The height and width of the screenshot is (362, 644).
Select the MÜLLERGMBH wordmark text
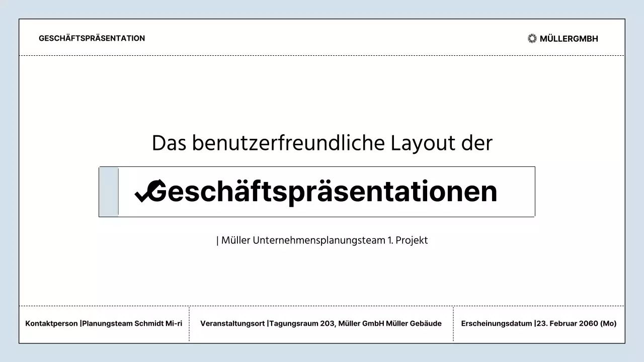[569, 39]
